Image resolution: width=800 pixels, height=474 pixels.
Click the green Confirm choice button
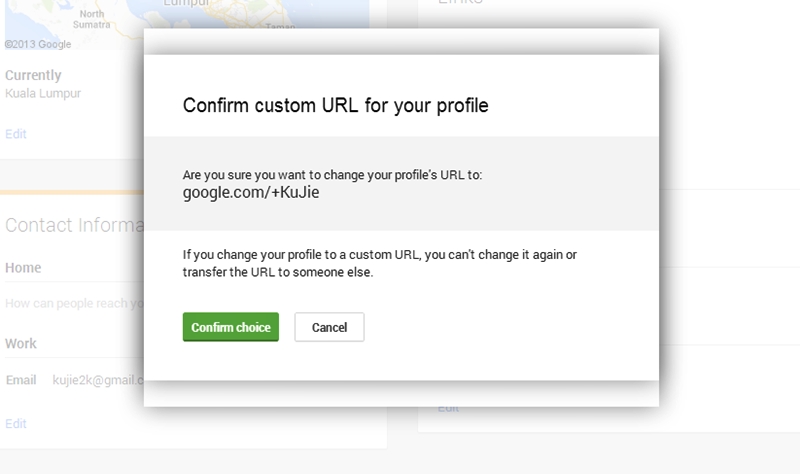point(231,327)
